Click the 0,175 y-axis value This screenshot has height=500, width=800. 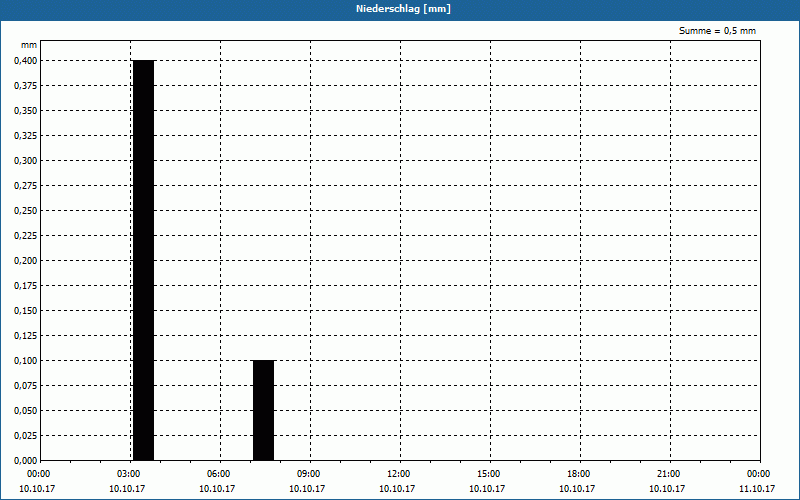(26, 286)
